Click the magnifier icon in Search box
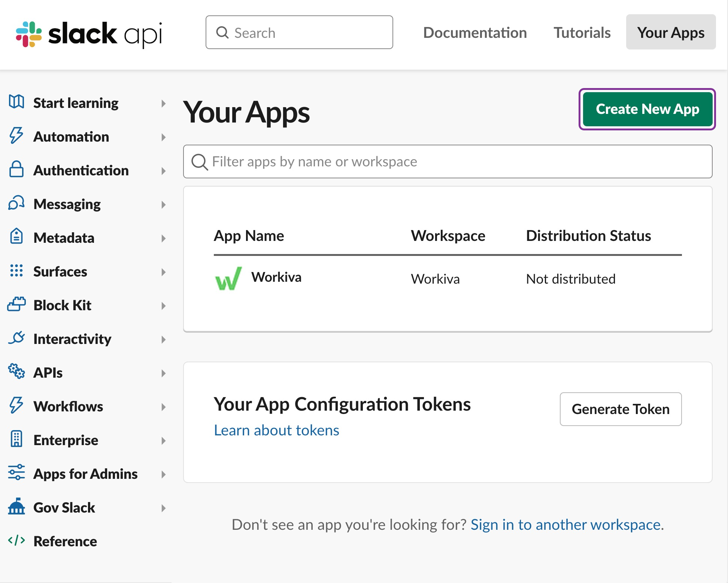Image resolution: width=728 pixels, height=583 pixels. (222, 33)
